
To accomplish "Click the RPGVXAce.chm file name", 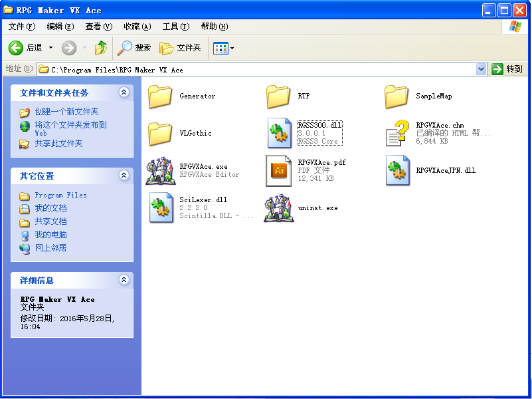I will (x=440, y=125).
